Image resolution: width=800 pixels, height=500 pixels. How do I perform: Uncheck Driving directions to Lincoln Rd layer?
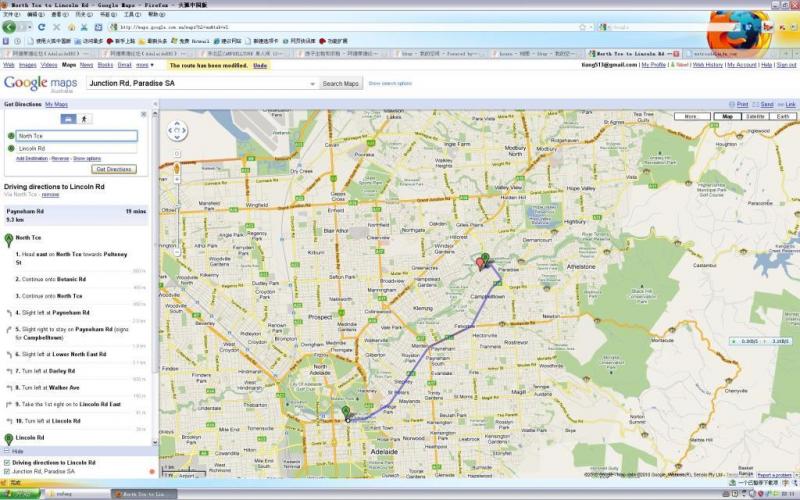7,463
